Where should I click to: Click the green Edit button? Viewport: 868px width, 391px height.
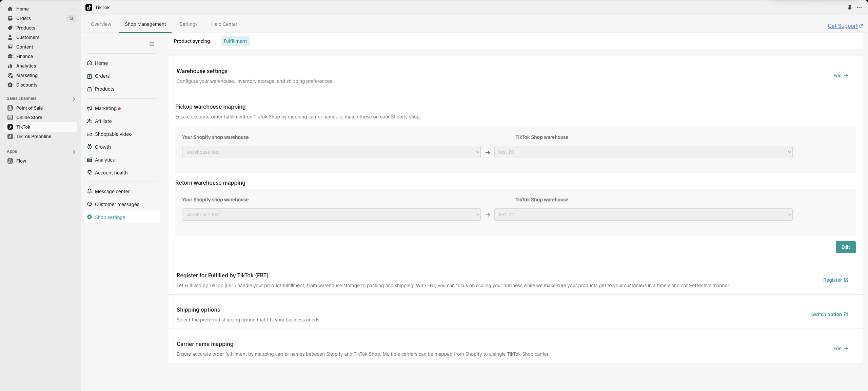coord(845,247)
